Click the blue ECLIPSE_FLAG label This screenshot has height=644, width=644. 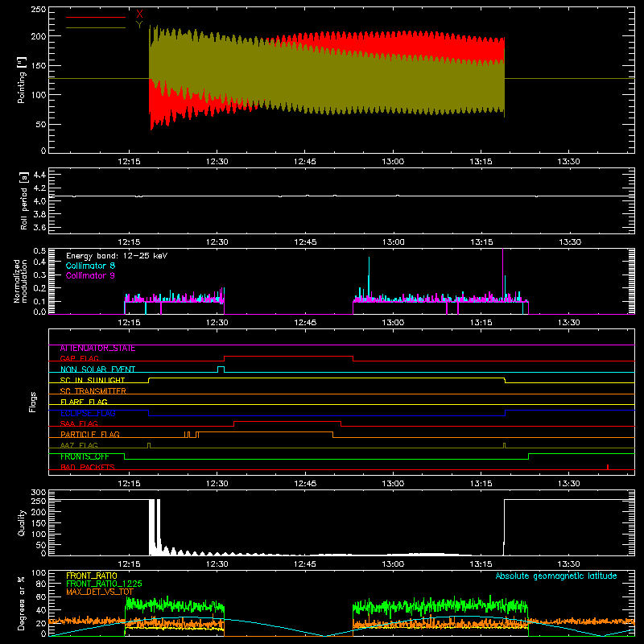click(x=88, y=413)
